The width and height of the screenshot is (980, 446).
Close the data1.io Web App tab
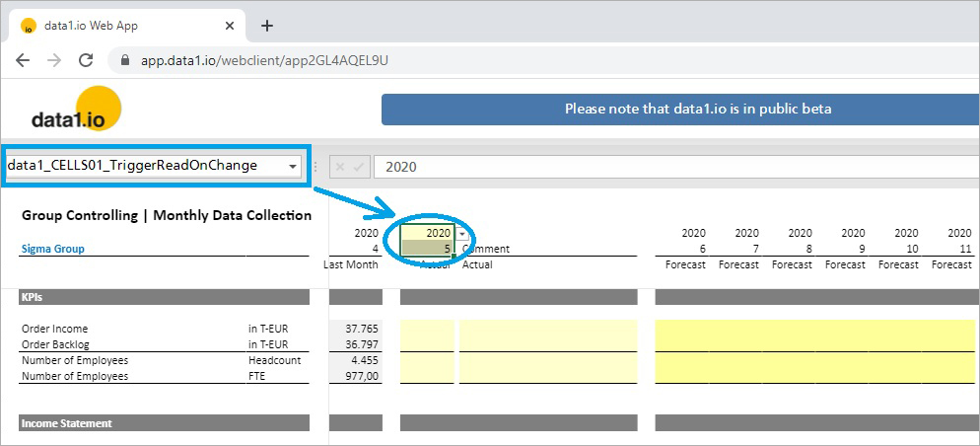(230, 26)
